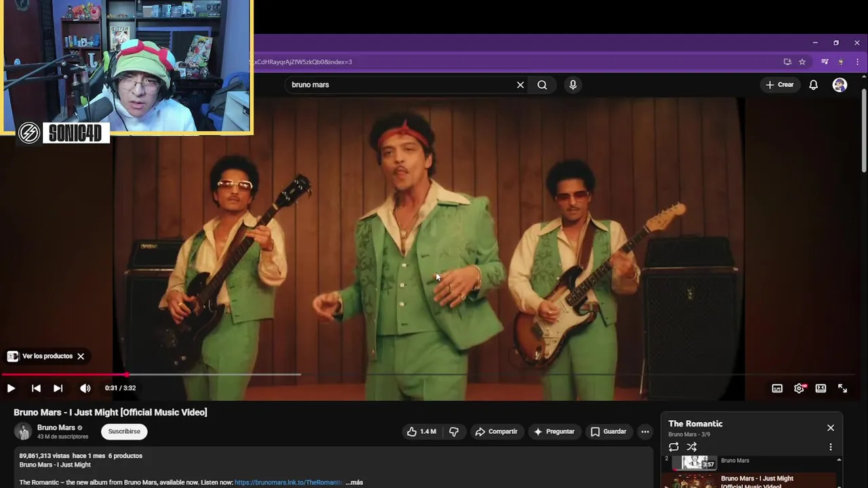868x488 pixels.
Task: Click the Preguntar button
Action: click(554, 432)
